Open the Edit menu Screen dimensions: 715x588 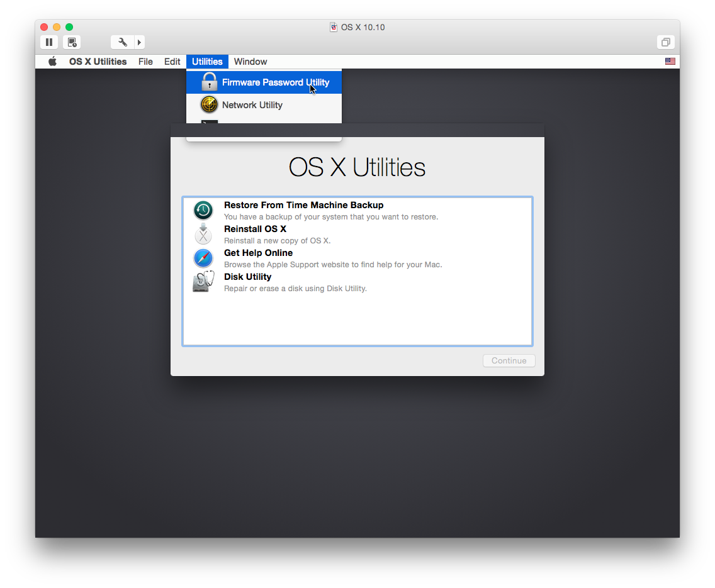point(172,62)
